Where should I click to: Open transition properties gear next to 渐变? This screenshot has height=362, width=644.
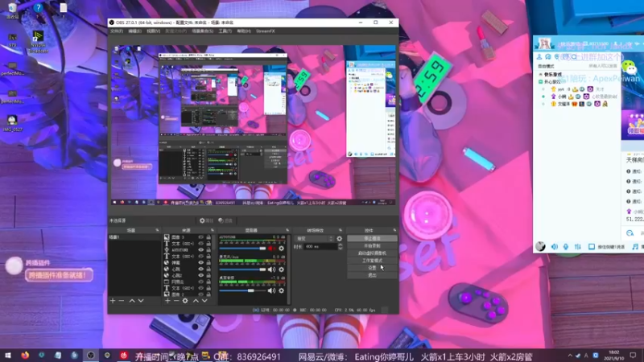tap(339, 238)
